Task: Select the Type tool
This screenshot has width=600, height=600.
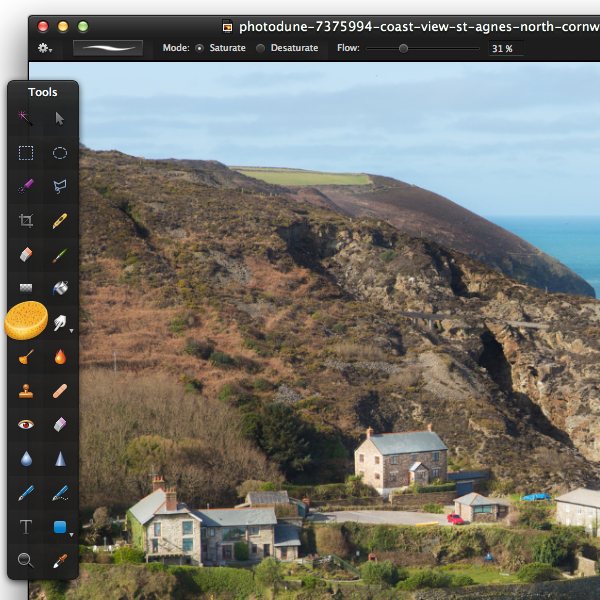Action: tap(26, 527)
